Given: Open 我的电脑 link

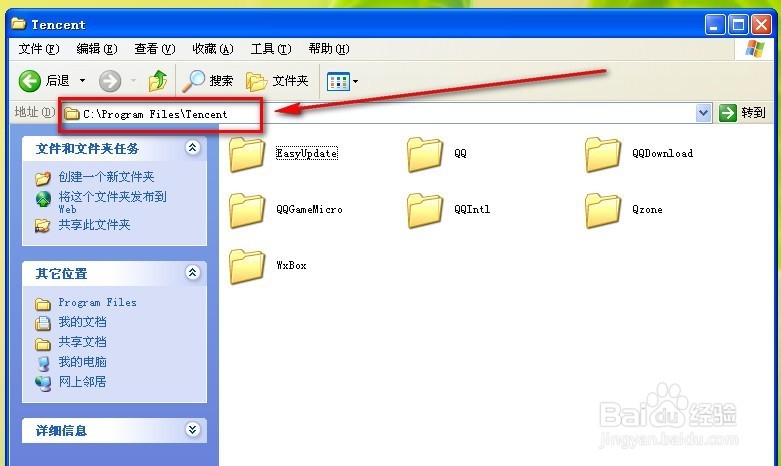Looking at the screenshot, I should click(82, 362).
